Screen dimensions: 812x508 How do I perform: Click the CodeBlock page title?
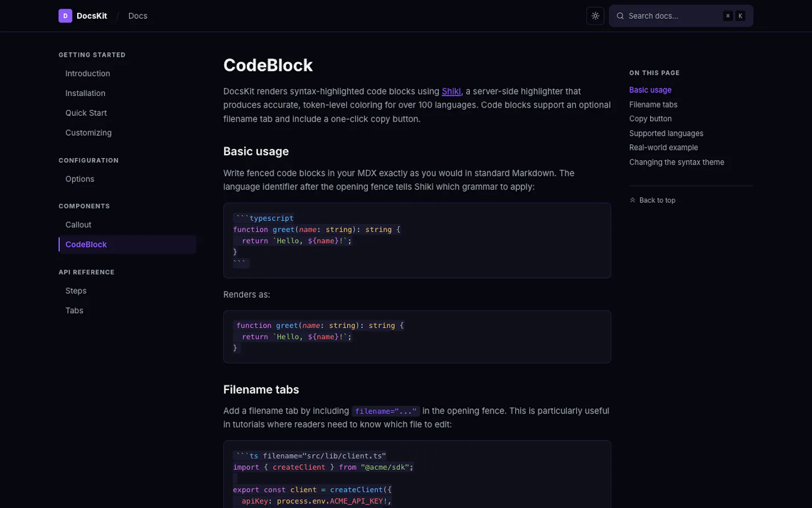[268, 65]
